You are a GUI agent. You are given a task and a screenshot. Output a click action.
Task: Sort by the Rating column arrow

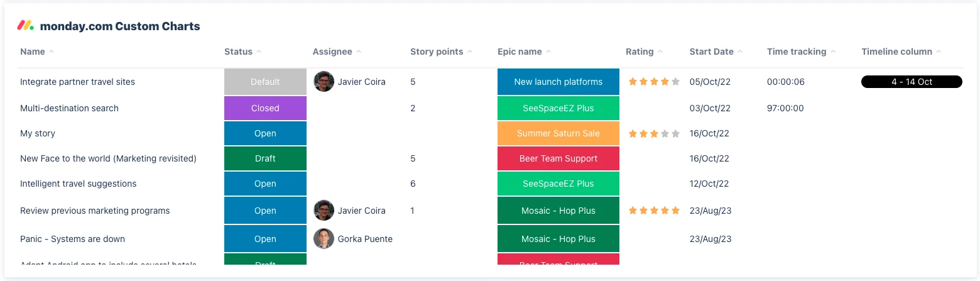point(660,52)
